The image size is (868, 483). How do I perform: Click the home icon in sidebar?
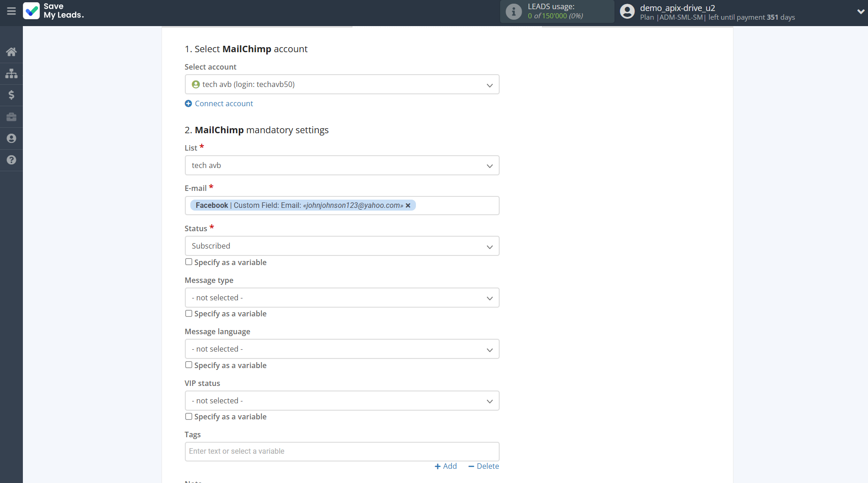pyautogui.click(x=11, y=52)
